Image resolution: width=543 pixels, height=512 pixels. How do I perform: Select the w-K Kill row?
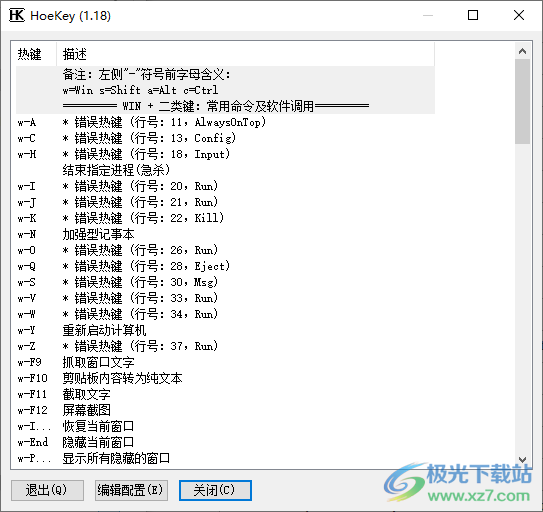coord(225,218)
